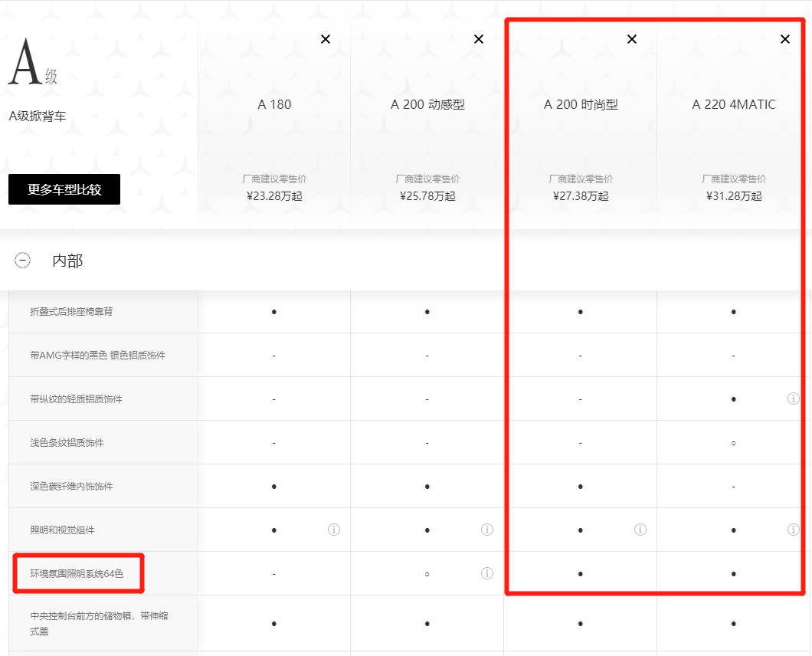This screenshot has height=656, width=812.
Task: Collapse the 内部 section with the minus icon
Action: tap(23, 261)
